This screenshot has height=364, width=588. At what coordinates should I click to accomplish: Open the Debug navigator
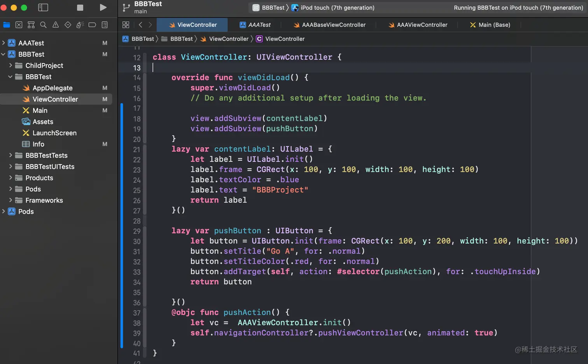80,25
